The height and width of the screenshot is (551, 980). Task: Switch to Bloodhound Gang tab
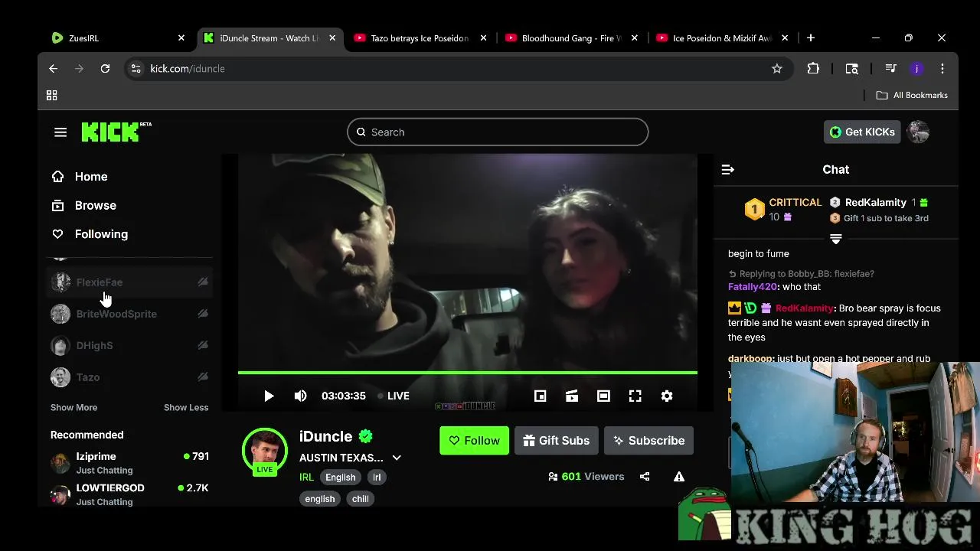pos(570,37)
